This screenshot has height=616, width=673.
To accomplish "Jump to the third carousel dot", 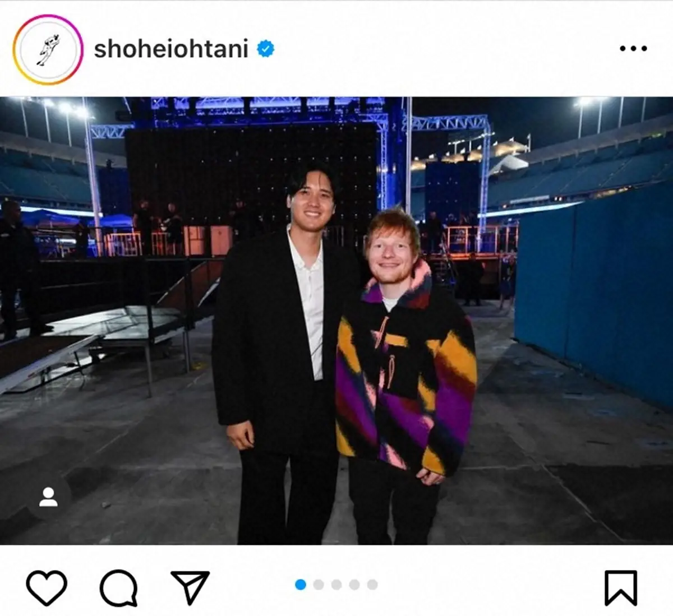I will pyautogui.click(x=336, y=585).
